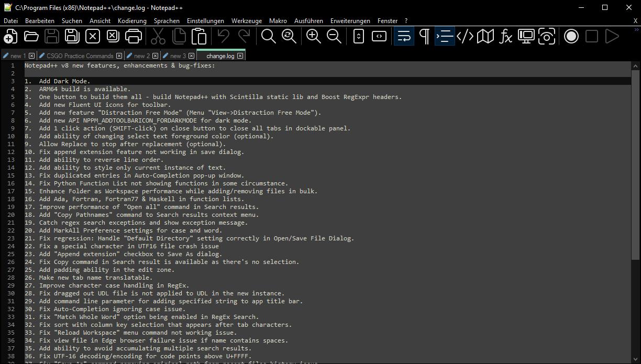This screenshot has width=641, height=364.
Task: Close the document with the menu bar X
Action: [635, 21]
